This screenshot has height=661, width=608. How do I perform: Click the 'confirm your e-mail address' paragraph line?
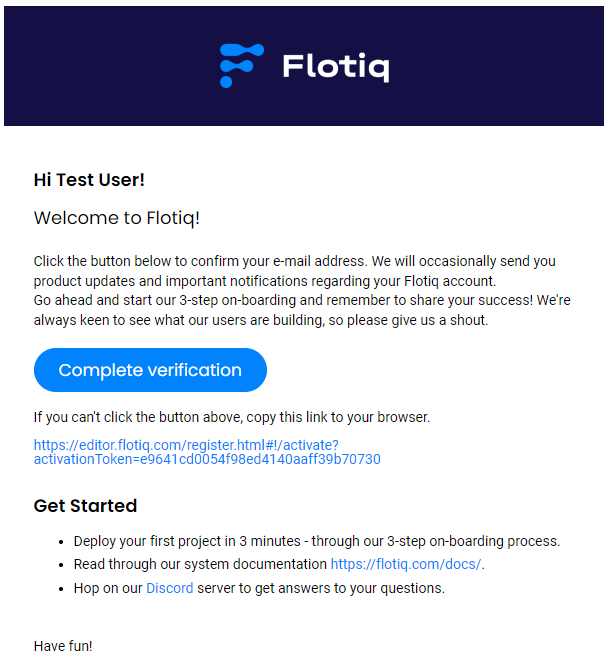(294, 261)
